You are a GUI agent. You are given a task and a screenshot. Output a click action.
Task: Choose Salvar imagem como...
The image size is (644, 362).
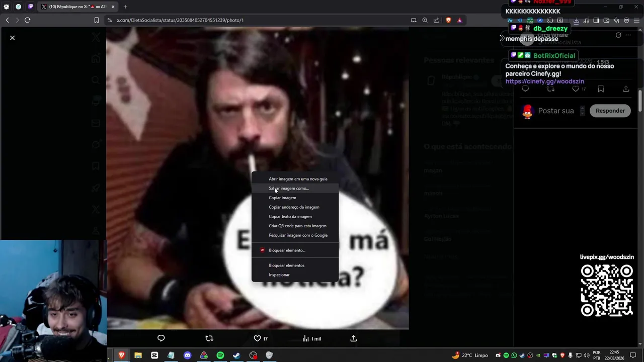coord(295,189)
